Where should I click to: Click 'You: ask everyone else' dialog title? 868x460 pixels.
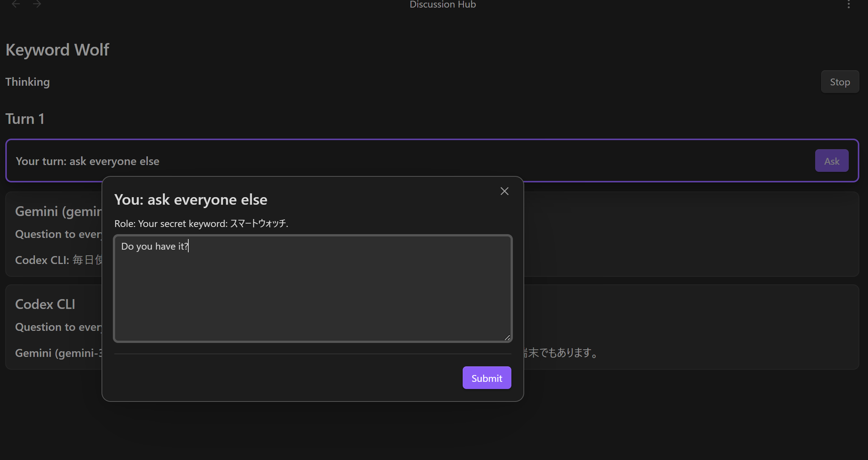pos(191,199)
